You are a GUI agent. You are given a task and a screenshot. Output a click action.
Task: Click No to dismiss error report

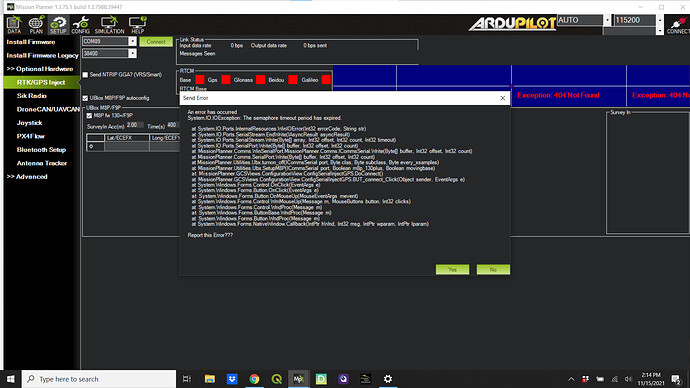493,269
